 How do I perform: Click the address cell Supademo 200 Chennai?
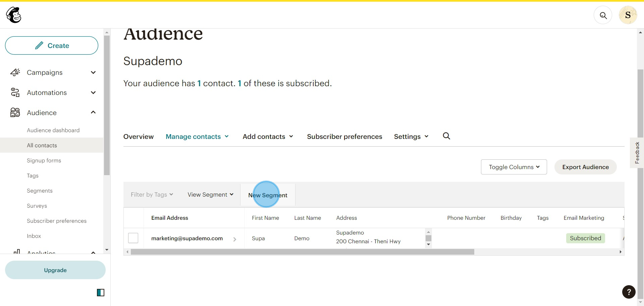(x=368, y=237)
